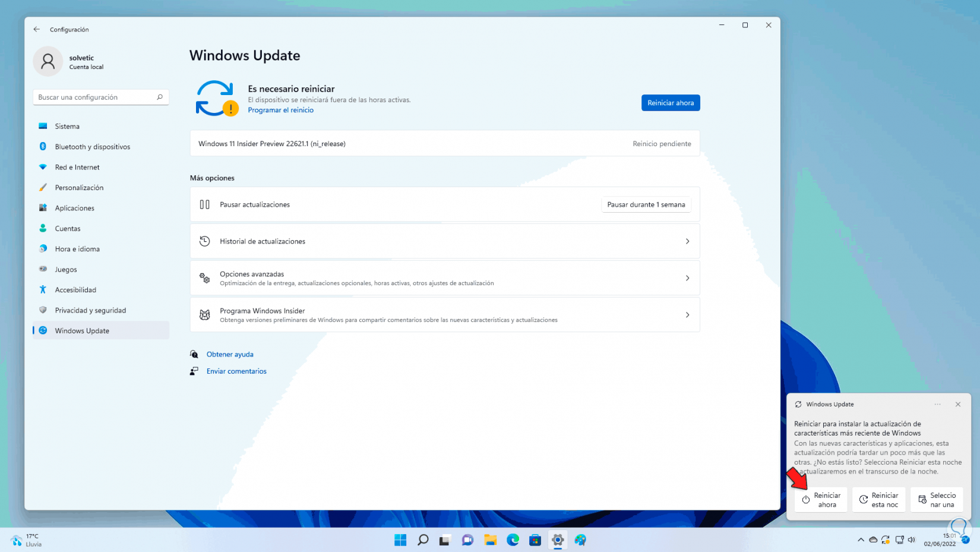
Task: Open File Explorer from the taskbar
Action: pos(490,540)
